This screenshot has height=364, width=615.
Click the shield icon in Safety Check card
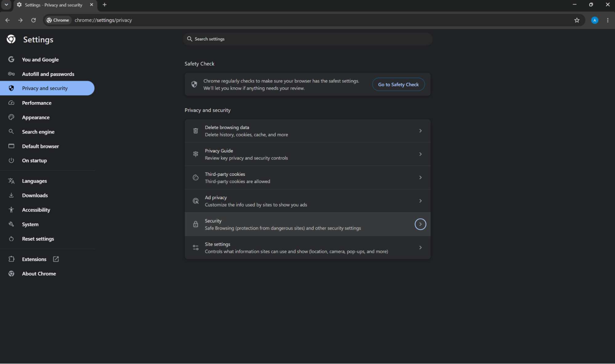click(194, 84)
